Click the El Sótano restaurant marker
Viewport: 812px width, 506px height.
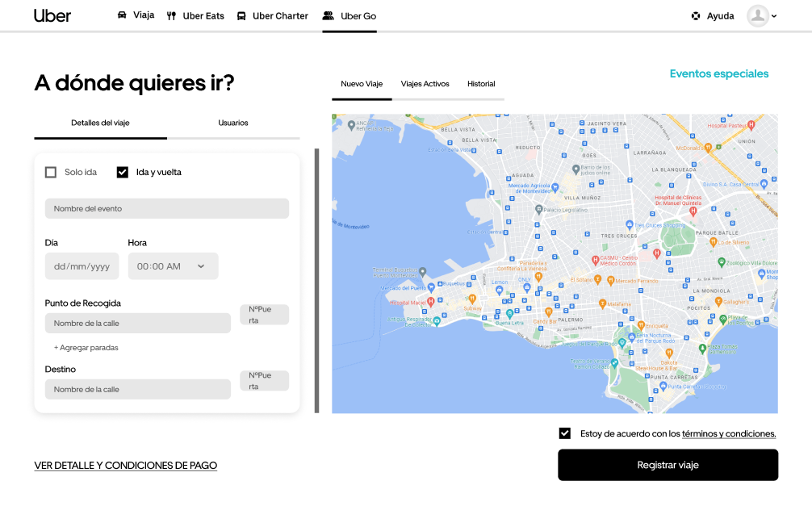point(597,280)
